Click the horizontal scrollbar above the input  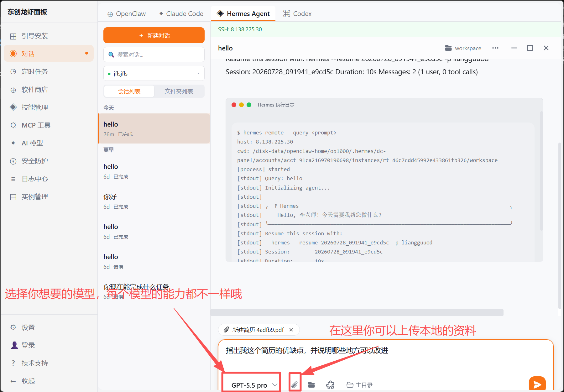point(357,312)
